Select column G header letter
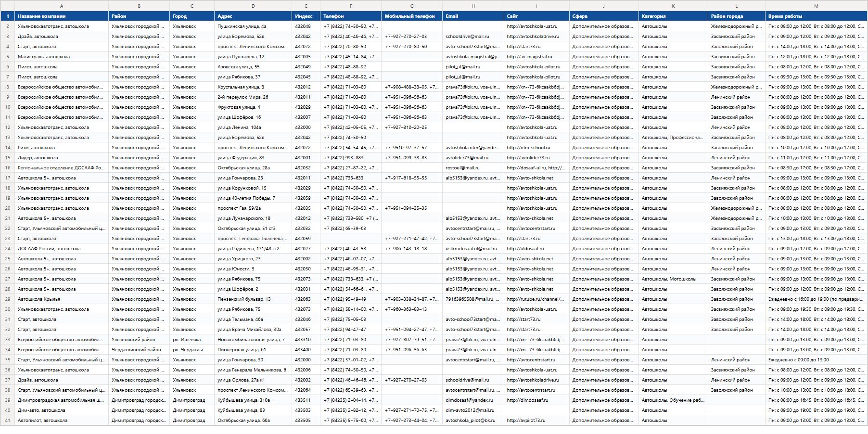Image resolution: width=868 pixels, height=434 pixels. 412,6
